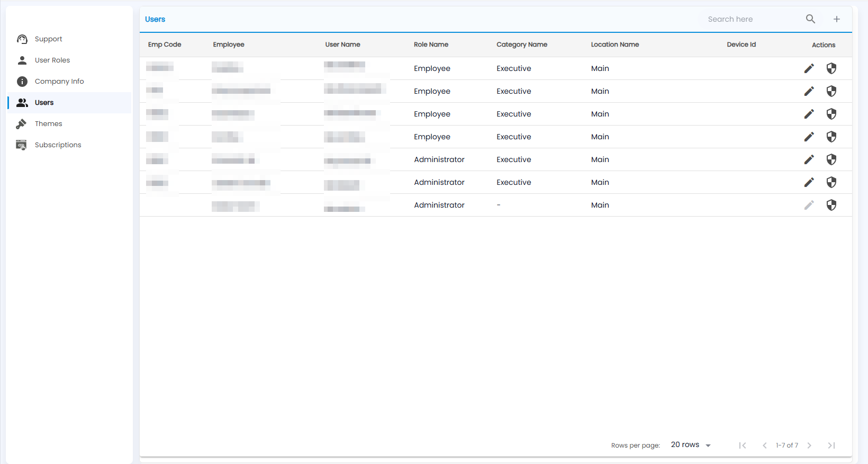Click the dash in the Category column
Screen dimensions: 868x464
(499, 205)
